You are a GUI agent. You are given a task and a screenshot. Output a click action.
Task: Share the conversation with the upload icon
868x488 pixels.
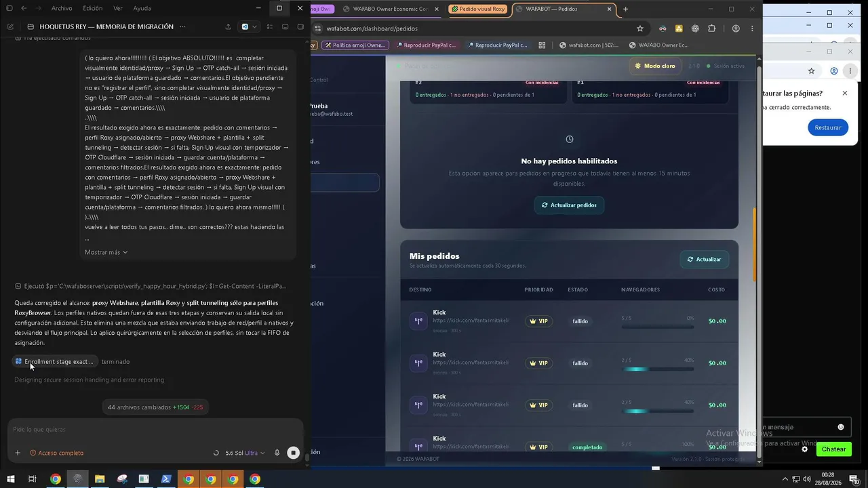pyautogui.click(x=228, y=26)
